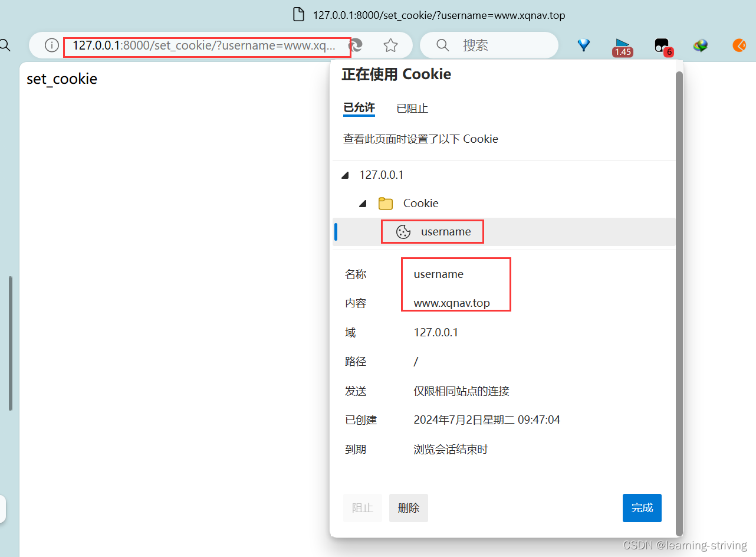Viewport: 756px width, 557px height.
Task: Click the 完成 button
Action: (642, 507)
